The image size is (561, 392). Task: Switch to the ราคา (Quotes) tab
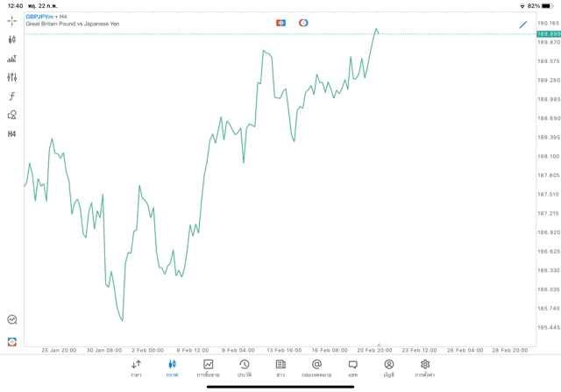coord(136,368)
